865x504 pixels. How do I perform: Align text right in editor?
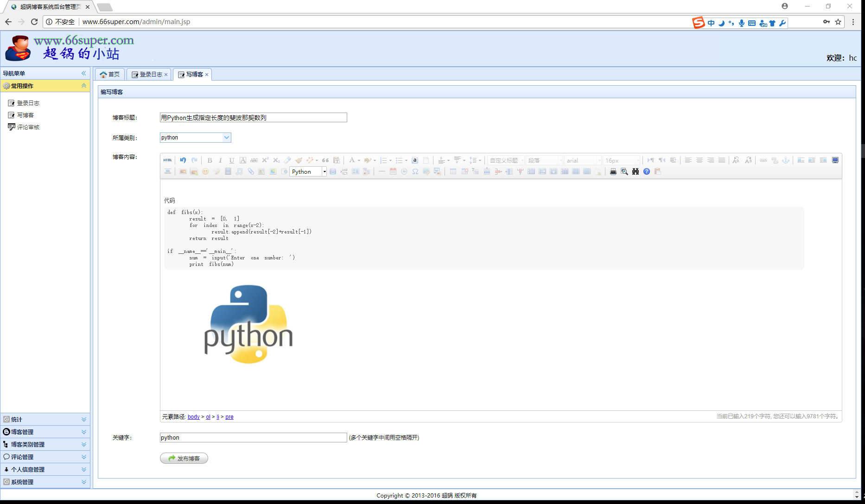coord(710,160)
